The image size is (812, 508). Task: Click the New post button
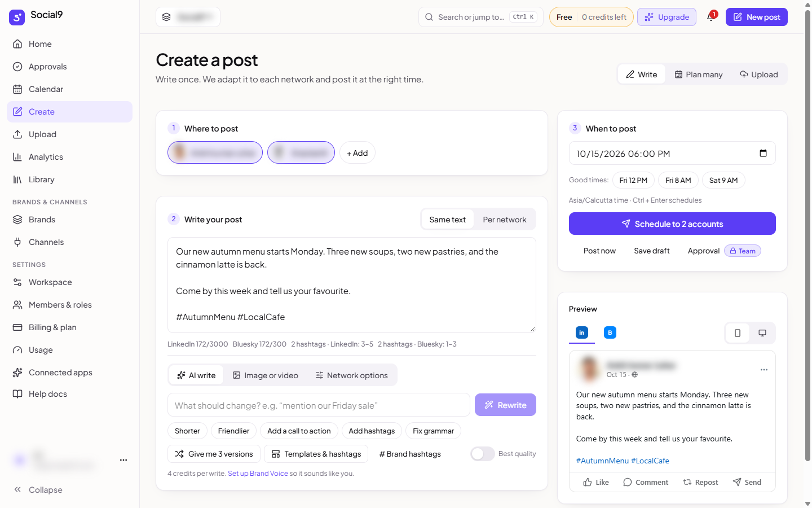coord(757,17)
